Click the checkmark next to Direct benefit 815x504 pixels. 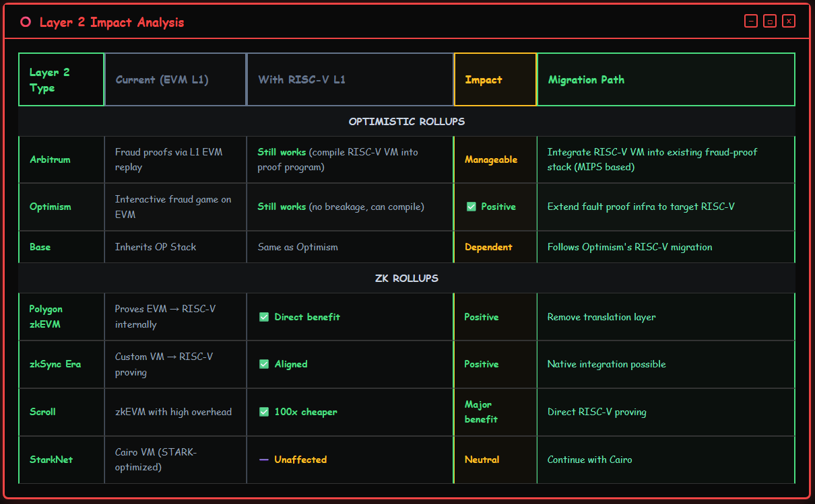pos(264,317)
